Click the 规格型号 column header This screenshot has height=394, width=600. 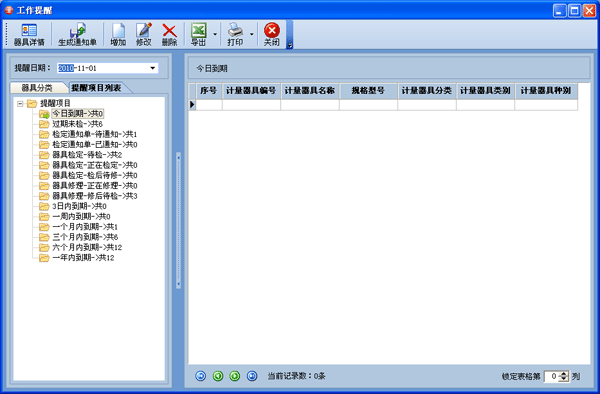coord(368,91)
